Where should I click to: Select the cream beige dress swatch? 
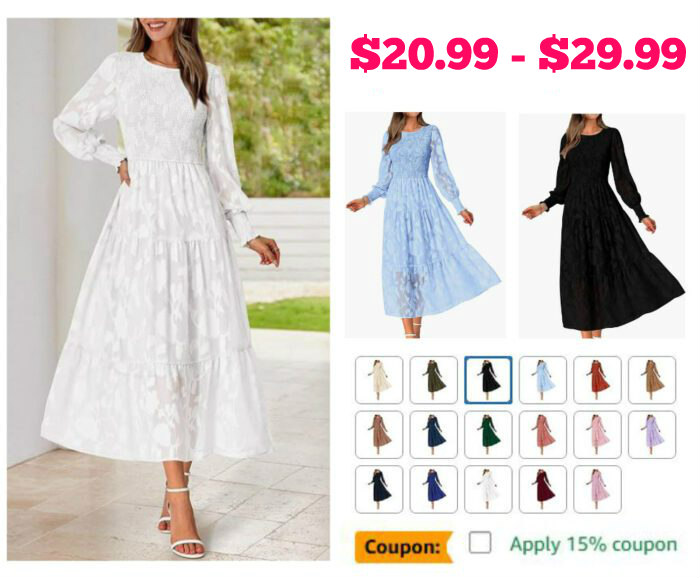[x=379, y=380]
